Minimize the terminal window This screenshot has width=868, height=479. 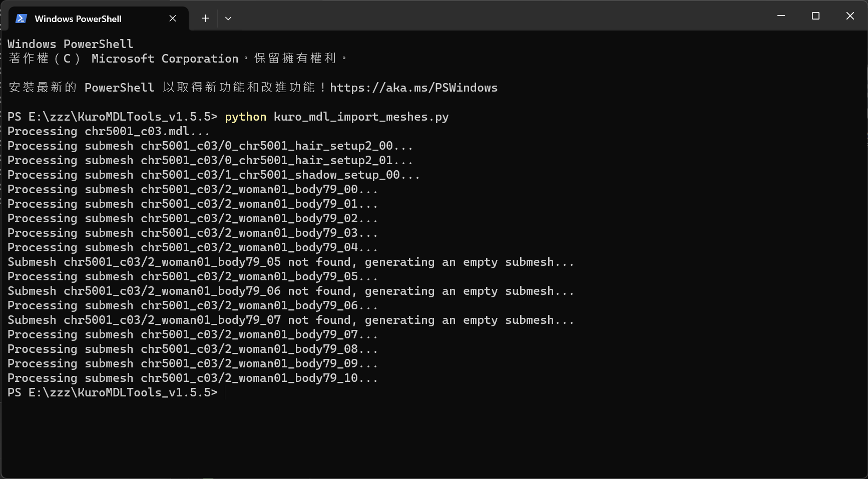[x=781, y=16]
